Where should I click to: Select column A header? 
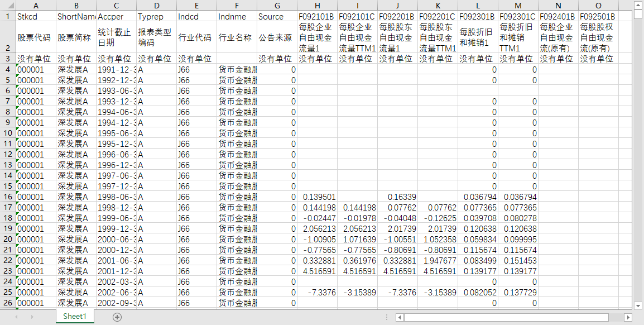(x=36, y=6)
